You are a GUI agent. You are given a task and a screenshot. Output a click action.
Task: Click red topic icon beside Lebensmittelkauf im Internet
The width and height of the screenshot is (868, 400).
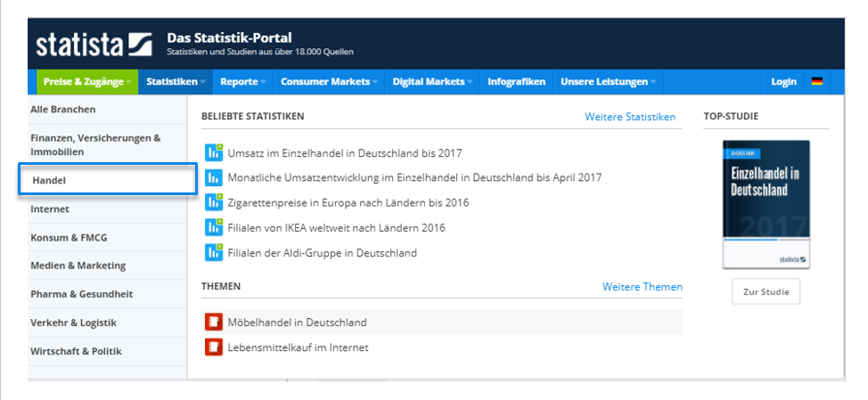click(x=213, y=347)
